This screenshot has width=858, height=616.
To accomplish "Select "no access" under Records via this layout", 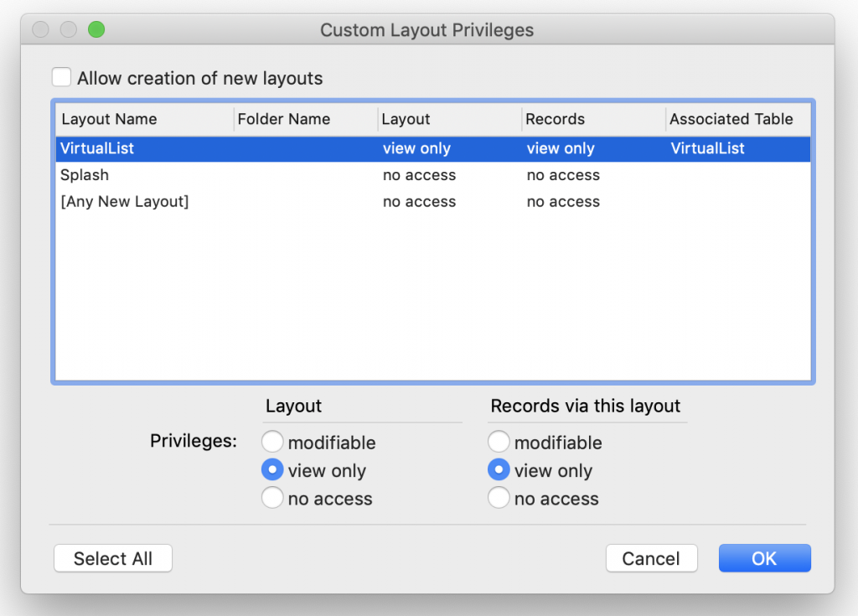I will (499, 498).
